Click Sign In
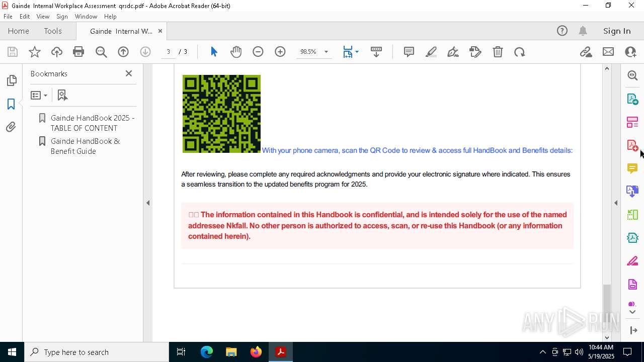 click(x=617, y=31)
